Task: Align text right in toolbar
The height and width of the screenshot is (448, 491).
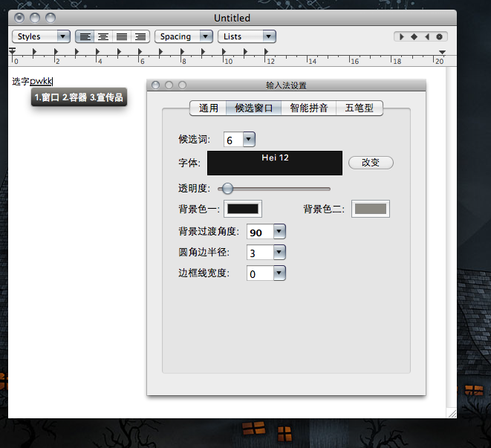Action: (140, 36)
